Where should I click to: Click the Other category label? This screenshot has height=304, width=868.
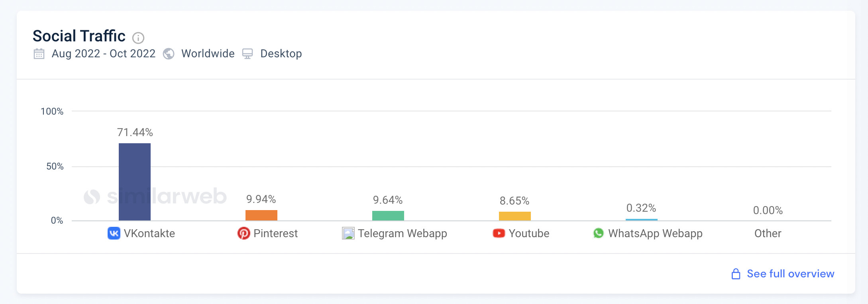pyautogui.click(x=768, y=233)
